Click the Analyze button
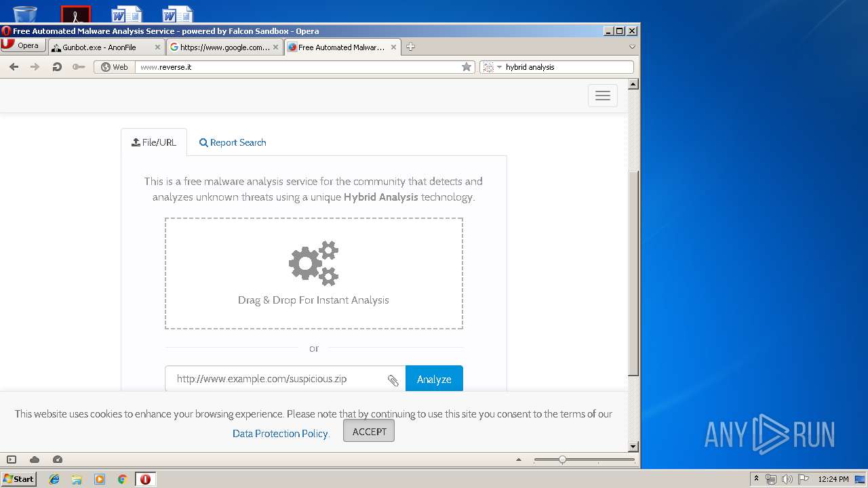The image size is (868, 488). 434,379
